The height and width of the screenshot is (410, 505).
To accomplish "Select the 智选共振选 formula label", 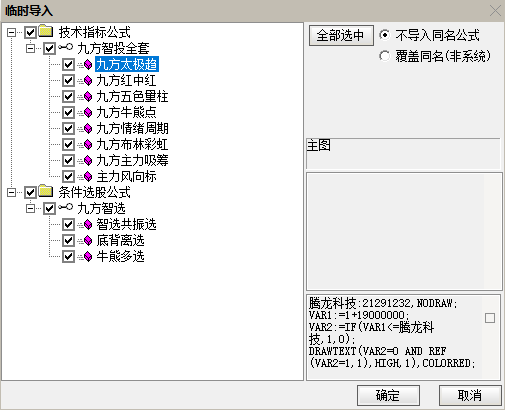I will [x=126, y=224].
